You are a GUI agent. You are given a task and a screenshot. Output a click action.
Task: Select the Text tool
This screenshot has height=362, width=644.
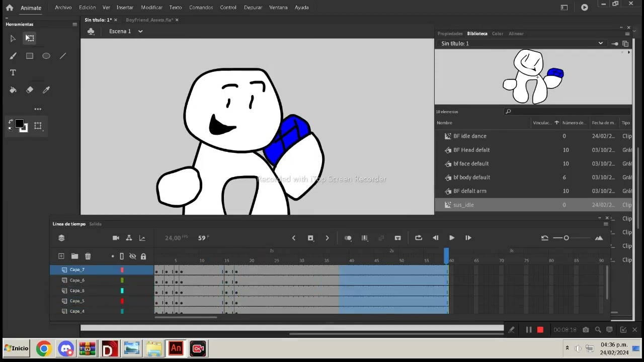coord(13,72)
